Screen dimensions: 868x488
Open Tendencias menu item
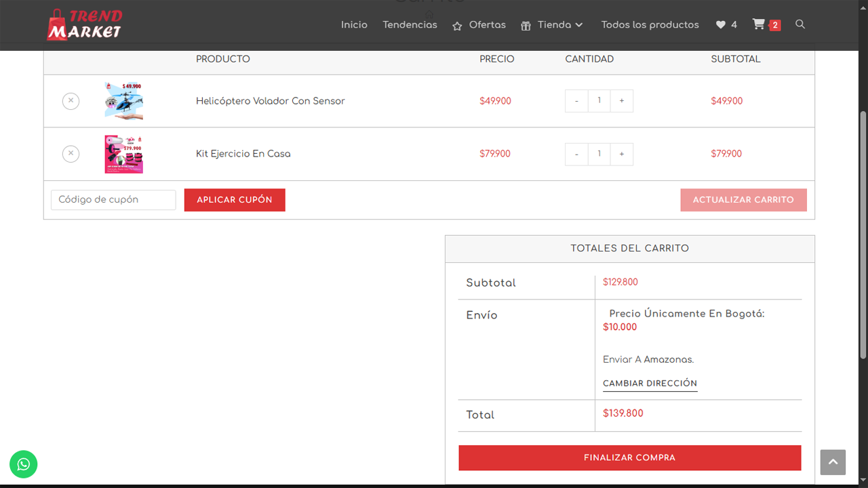[410, 24]
